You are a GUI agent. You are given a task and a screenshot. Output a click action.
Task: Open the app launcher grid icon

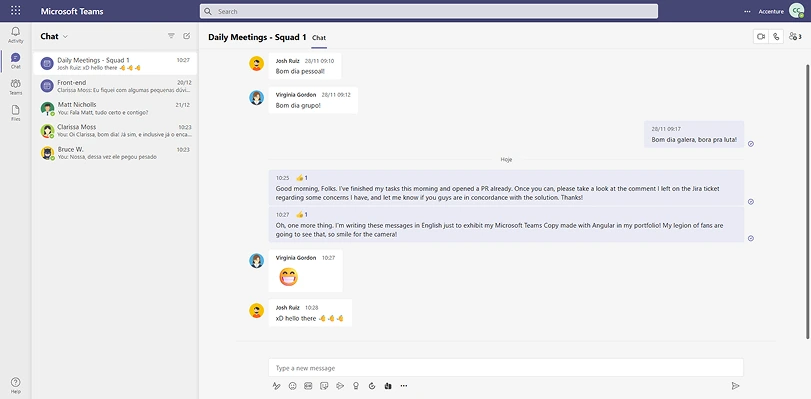point(16,10)
